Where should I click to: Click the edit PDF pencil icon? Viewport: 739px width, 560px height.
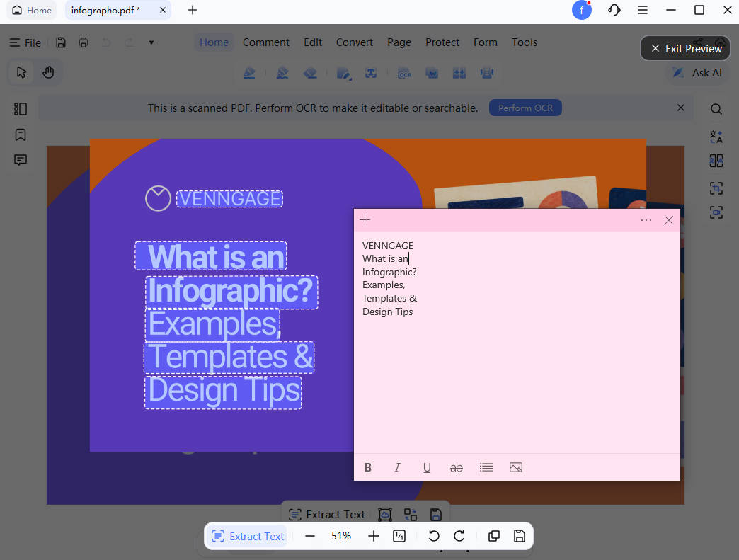pyautogui.click(x=343, y=73)
